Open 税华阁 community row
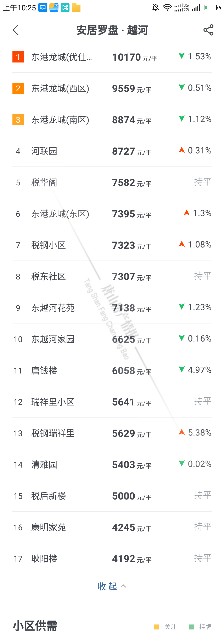The image size is (224, 644). (44, 182)
